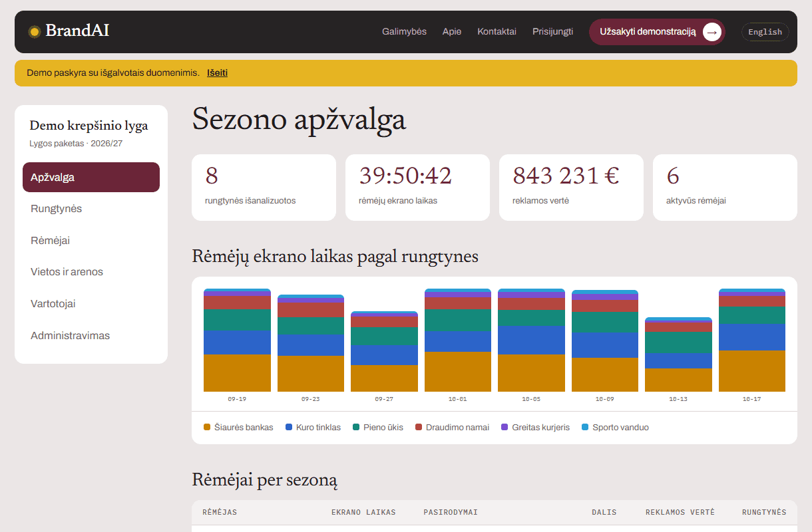Click the Šiaurės bankas legend swatch
Viewport: 812px width, 532px height.
[x=207, y=428]
